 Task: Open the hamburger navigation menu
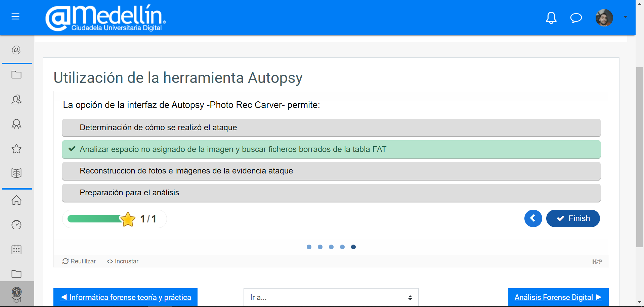click(15, 16)
